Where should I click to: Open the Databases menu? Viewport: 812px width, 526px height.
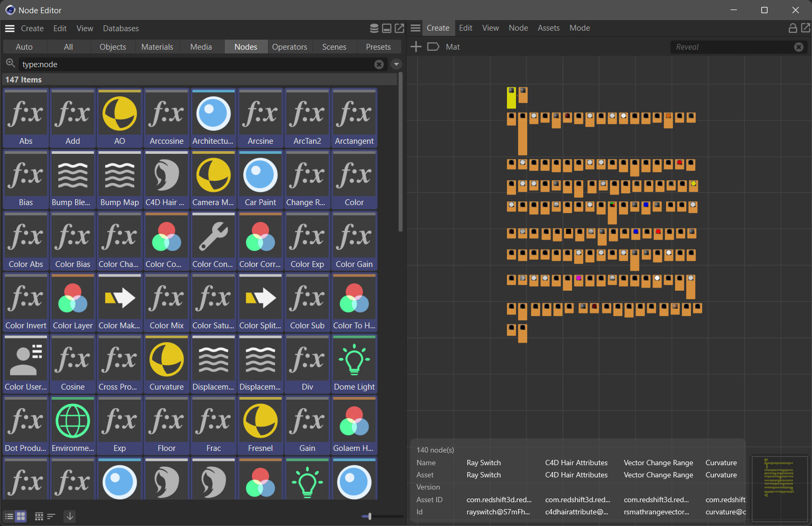121,29
